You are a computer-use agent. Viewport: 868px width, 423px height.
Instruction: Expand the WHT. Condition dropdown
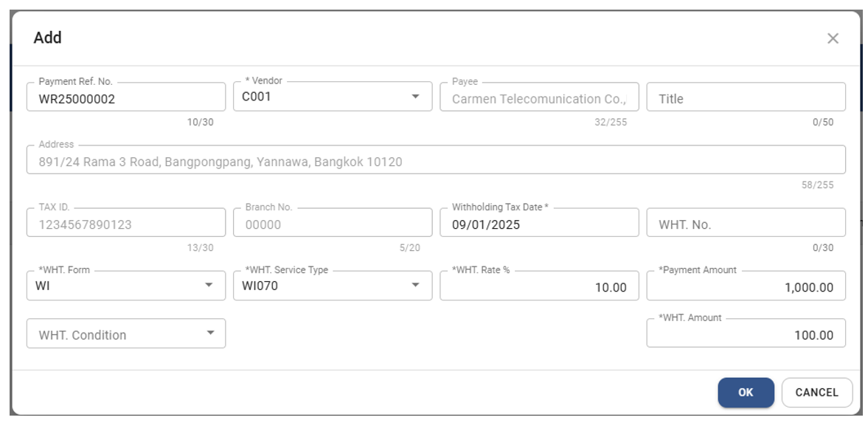(x=125, y=334)
